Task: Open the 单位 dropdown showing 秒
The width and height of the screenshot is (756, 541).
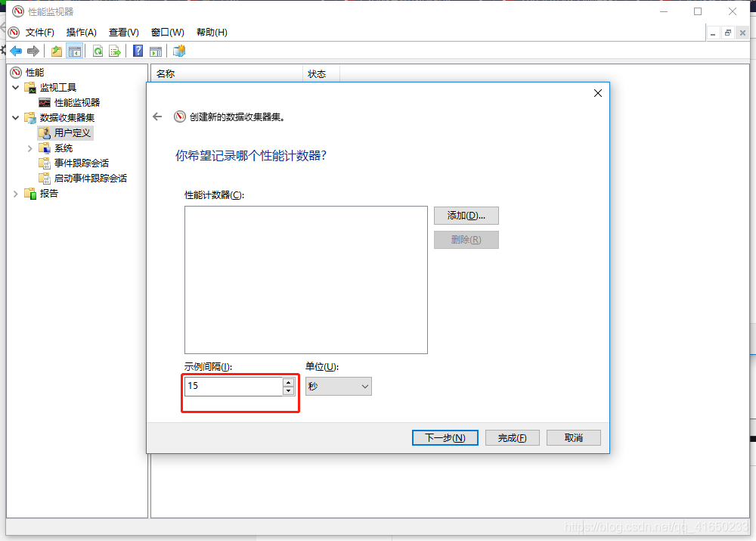Action: pos(339,386)
